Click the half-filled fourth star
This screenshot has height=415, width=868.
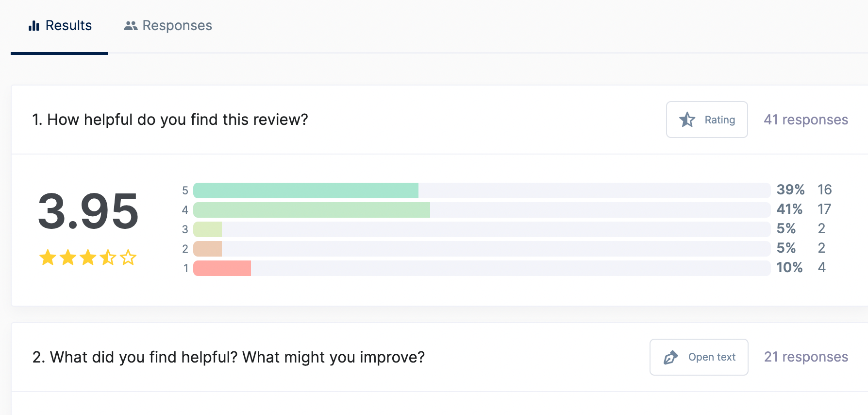pyautogui.click(x=108, y=257)
